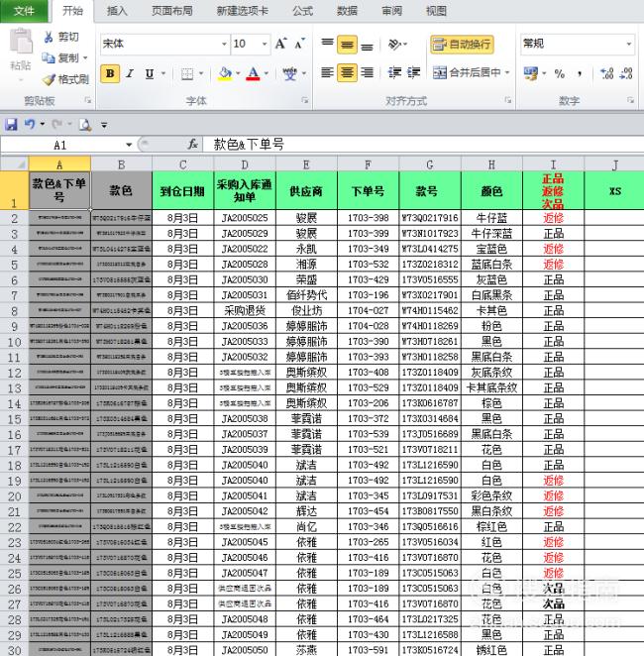Screen dimensions: 644x656
Task: Apply cell borders icon
Action: (187, 74)
